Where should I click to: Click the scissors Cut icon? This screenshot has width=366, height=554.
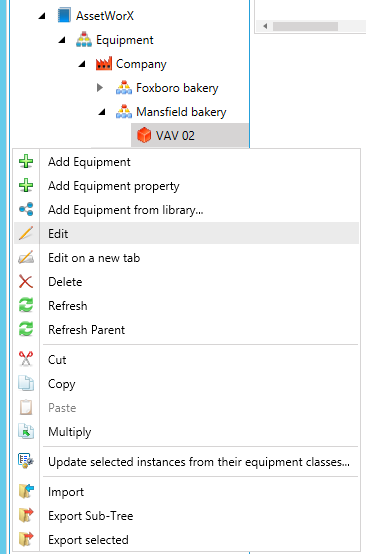(x=26, y=359)
